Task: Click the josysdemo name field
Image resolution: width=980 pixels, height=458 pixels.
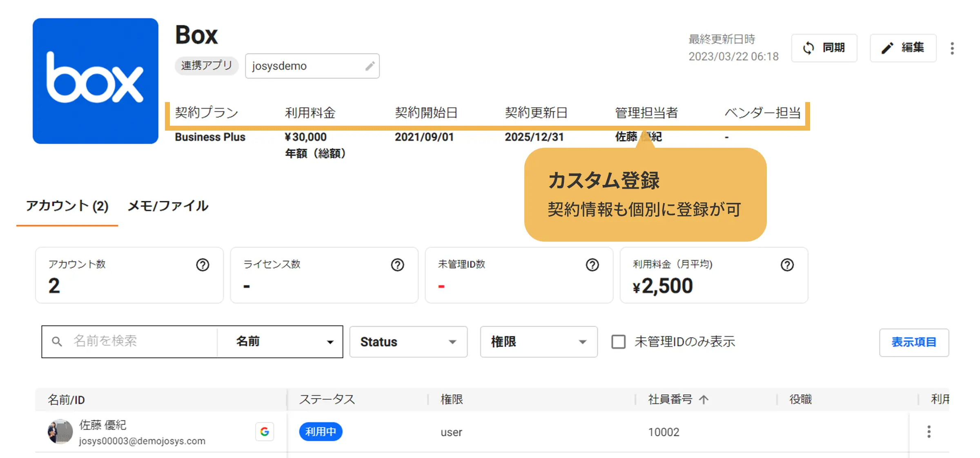Action: point(312,66)
